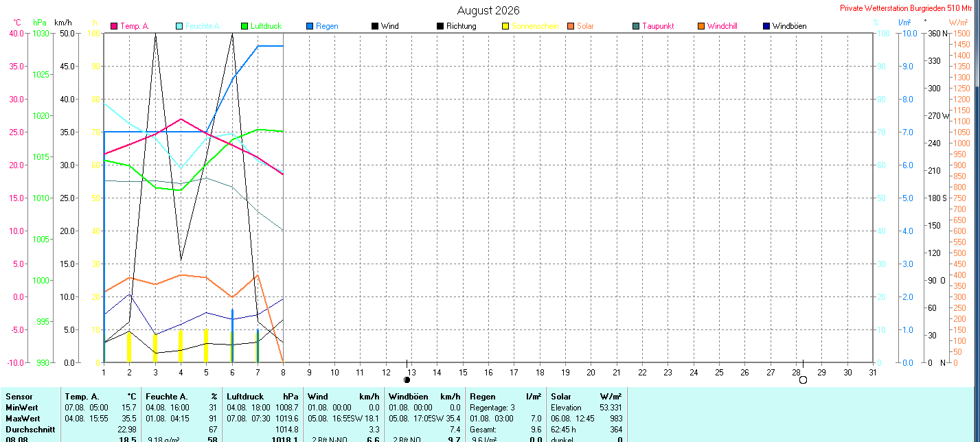Click the 'Windböen' column header in table
Image resolution: width=980 pixels, height=442 pixels.
coord(409,397)
